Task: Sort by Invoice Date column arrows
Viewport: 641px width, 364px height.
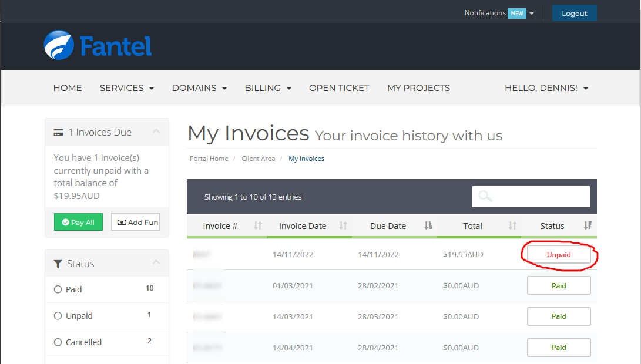Action: click(x=343, y=225)
